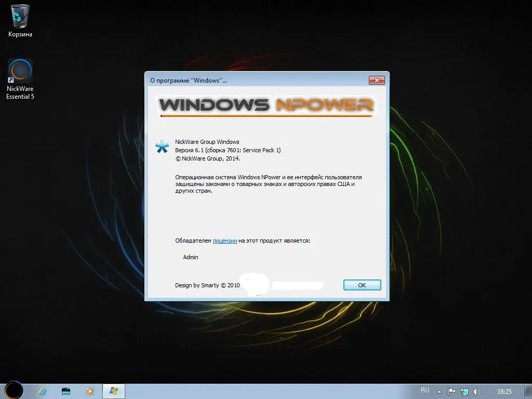Open the network tray icon

point(464,392)
